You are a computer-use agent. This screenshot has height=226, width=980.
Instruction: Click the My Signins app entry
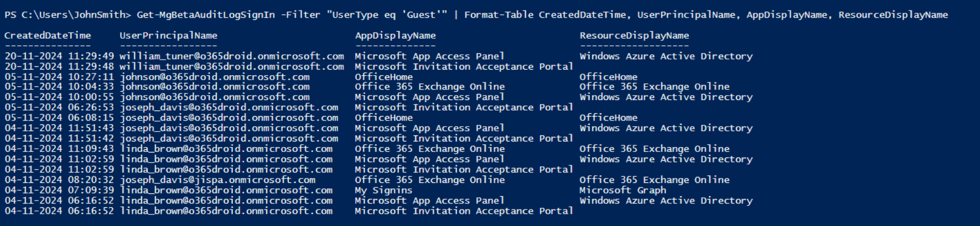[383, 190]
